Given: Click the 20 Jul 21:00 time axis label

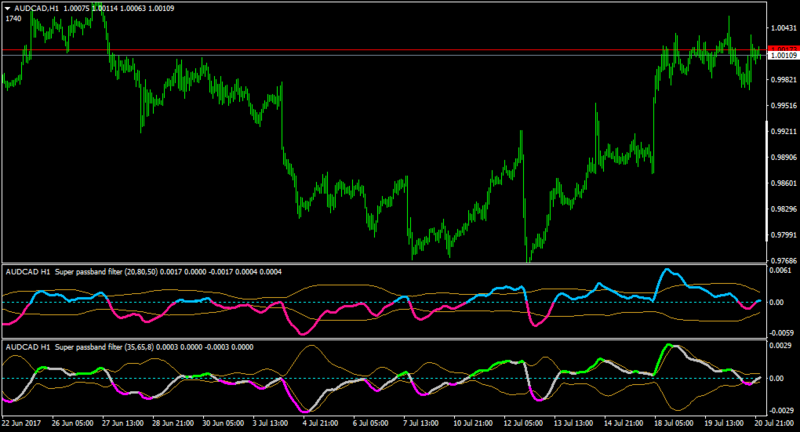Looking at the screenshot, I should (x=774, y=423).
